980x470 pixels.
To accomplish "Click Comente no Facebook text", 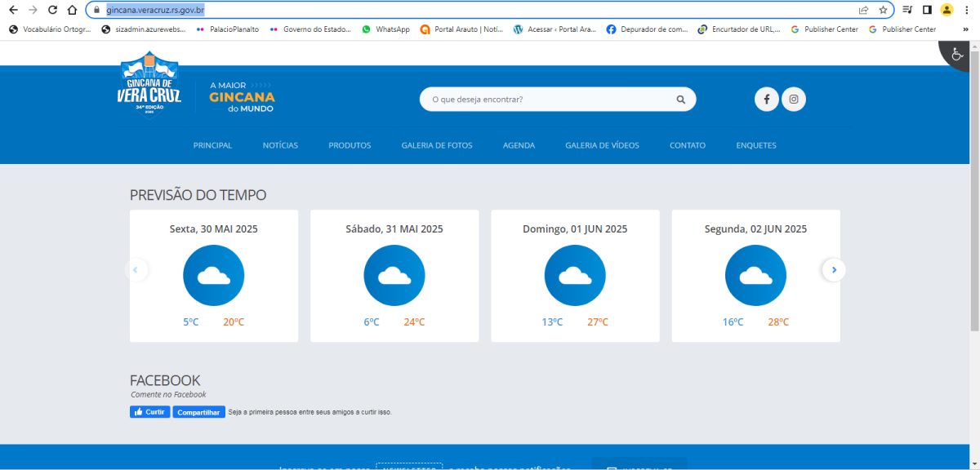I will 168,395.
